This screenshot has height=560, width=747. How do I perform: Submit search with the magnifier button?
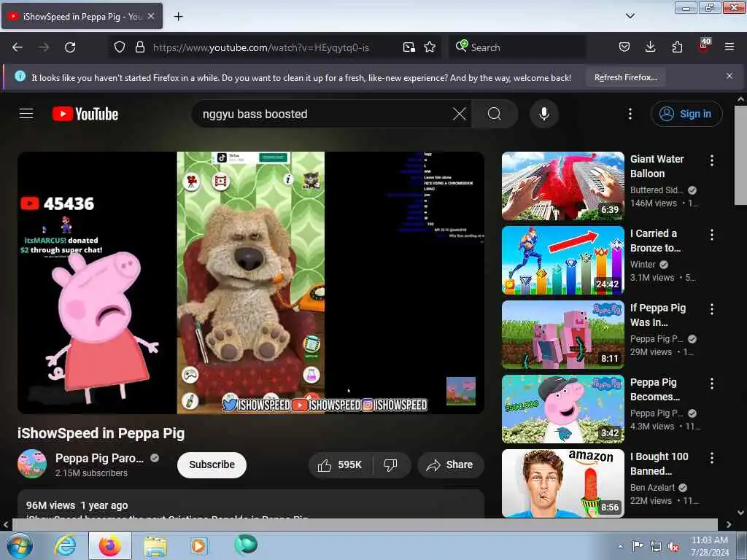click(x=495, y=114)
